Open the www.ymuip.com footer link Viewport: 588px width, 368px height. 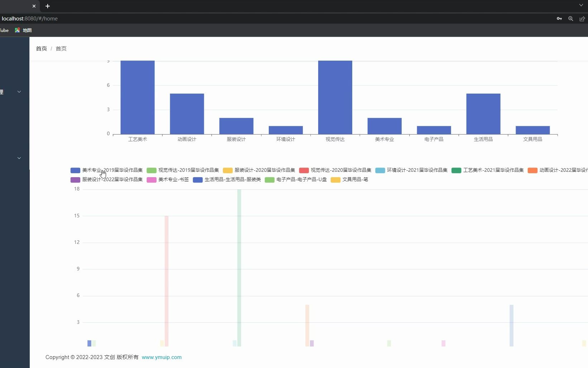click(x=162, y=357)
